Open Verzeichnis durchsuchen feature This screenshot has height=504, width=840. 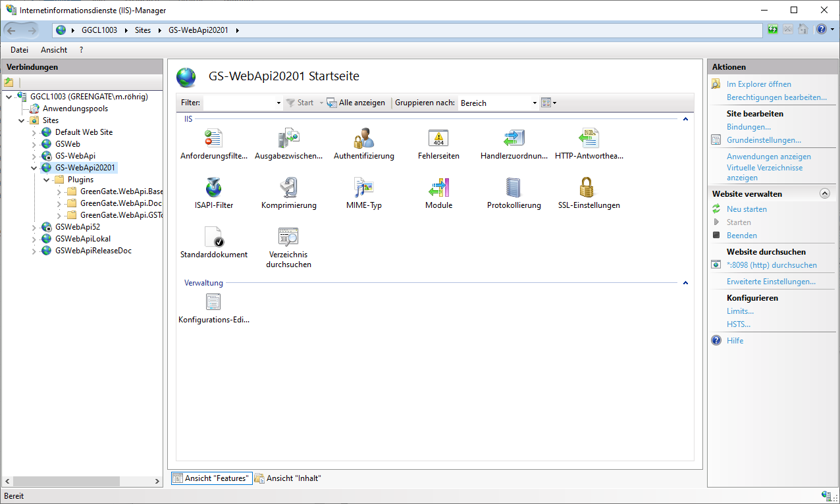point(288,248)
